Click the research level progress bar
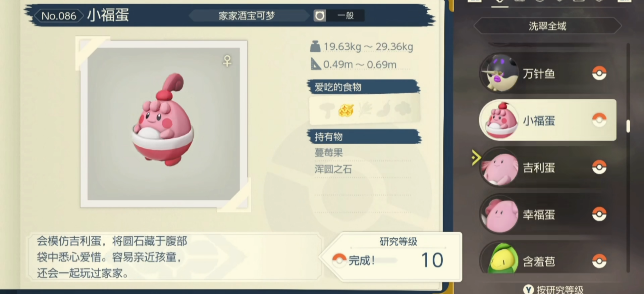 click(x=386, y=260)
